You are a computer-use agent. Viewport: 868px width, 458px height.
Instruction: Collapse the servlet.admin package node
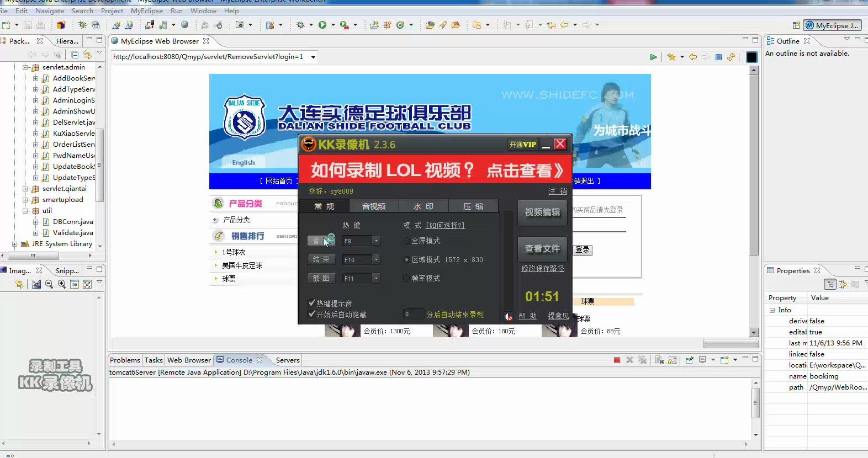[25, 67]
